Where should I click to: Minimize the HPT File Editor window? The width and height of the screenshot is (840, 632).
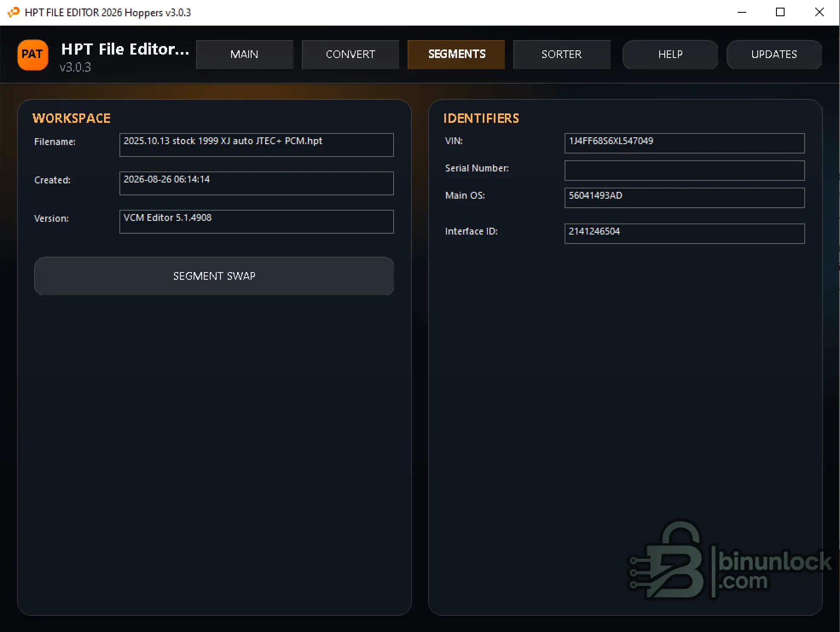coord(742,12)
